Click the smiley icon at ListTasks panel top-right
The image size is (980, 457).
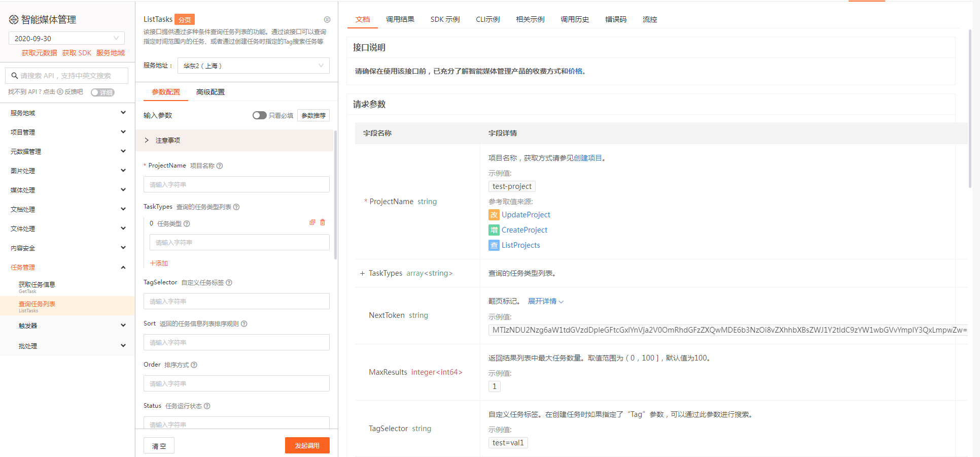click(x=327, y=19)
